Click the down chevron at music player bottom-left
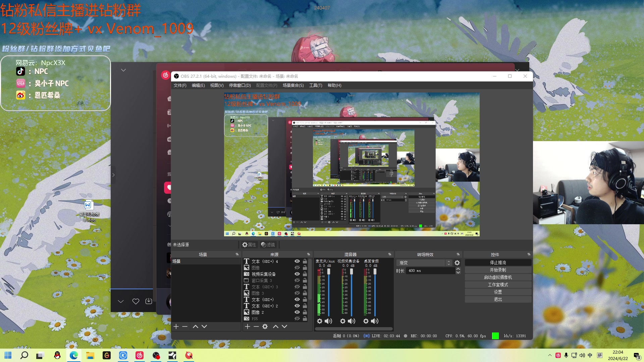The image size is (644, 362). point(121,301)
